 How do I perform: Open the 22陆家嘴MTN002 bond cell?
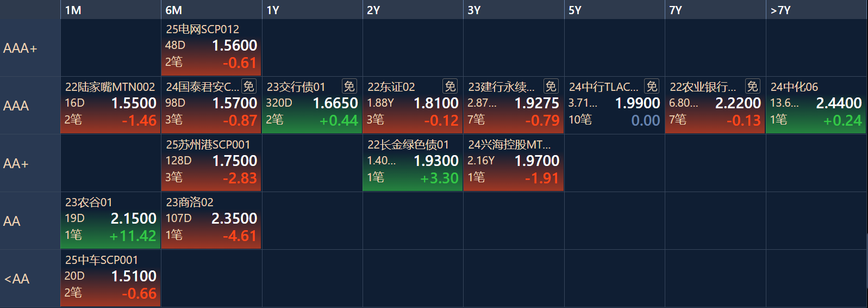(111, 106)
